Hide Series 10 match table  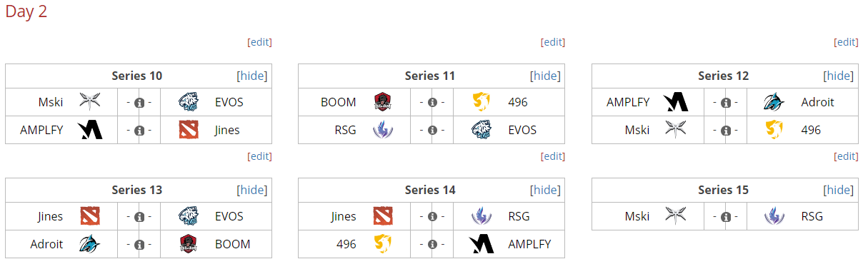point(251,76)
